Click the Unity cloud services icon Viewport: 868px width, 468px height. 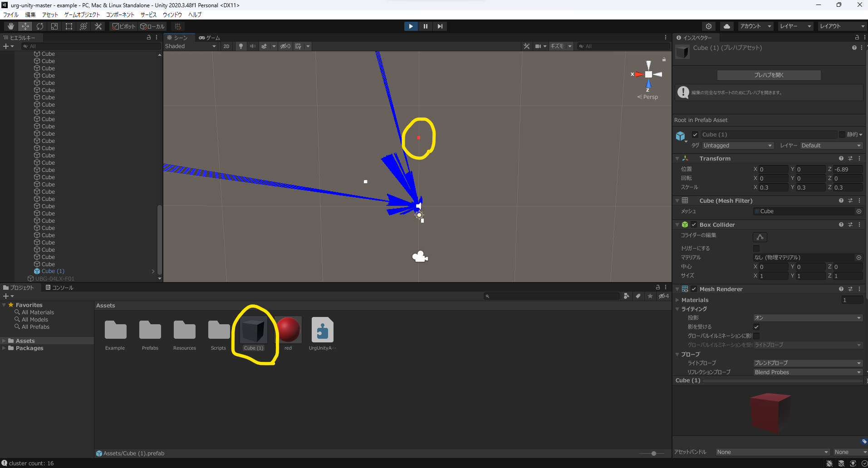pos(727,26)
